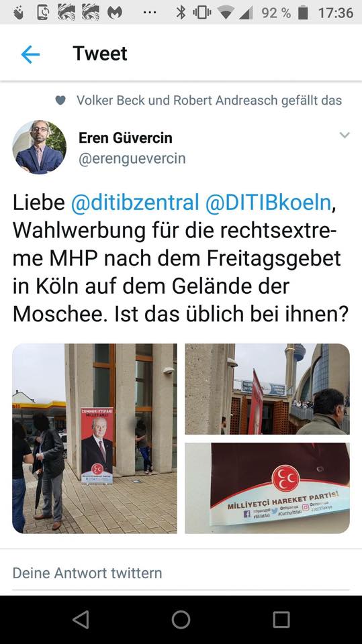362x644 pixels.
Task: Open Milliyetçi Hareket Partisi flyer photo
Action: point(267,488)
